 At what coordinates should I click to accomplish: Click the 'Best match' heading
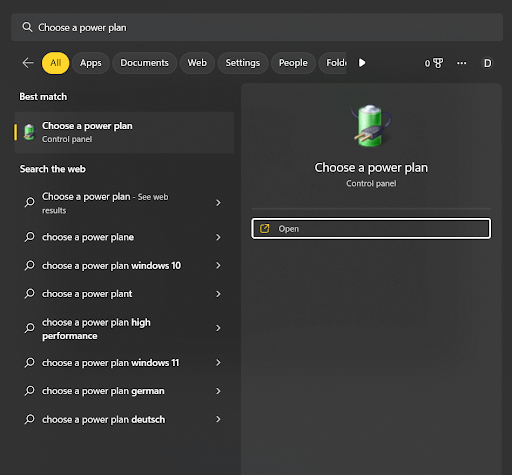click(x=43, y=97)
